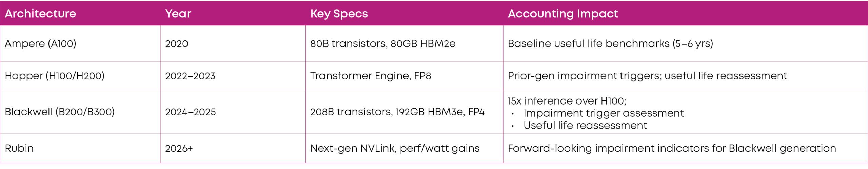Screen dimensions: 868x169
Task: Click the 2026+ year cell
Action: point(179,148)
